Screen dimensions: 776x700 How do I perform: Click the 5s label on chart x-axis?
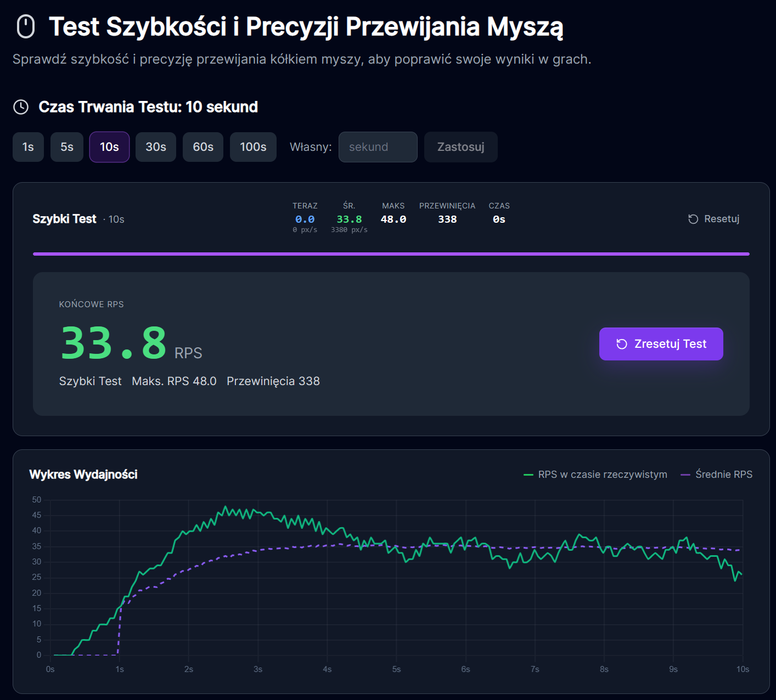(396, 669)
